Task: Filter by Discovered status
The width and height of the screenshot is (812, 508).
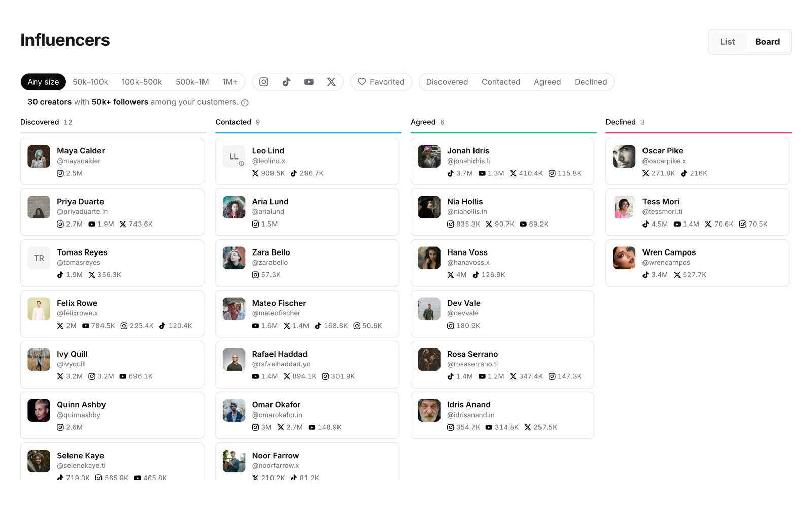Action: (x=447, y=82)
